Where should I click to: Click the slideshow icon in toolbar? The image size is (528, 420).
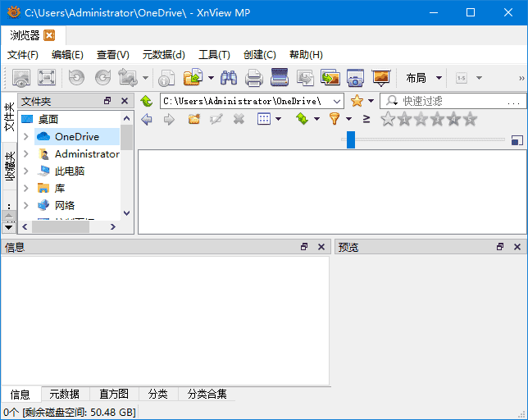[380, 78]
